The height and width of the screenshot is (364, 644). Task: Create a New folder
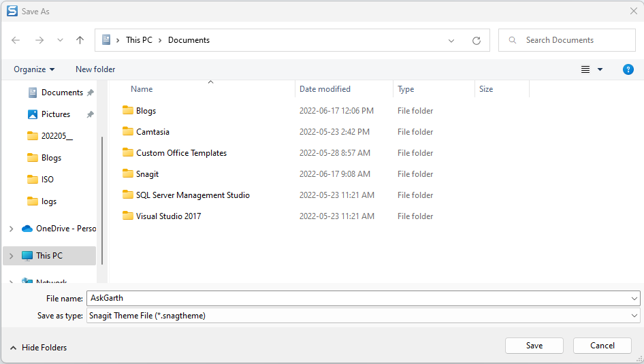point(95,69)
